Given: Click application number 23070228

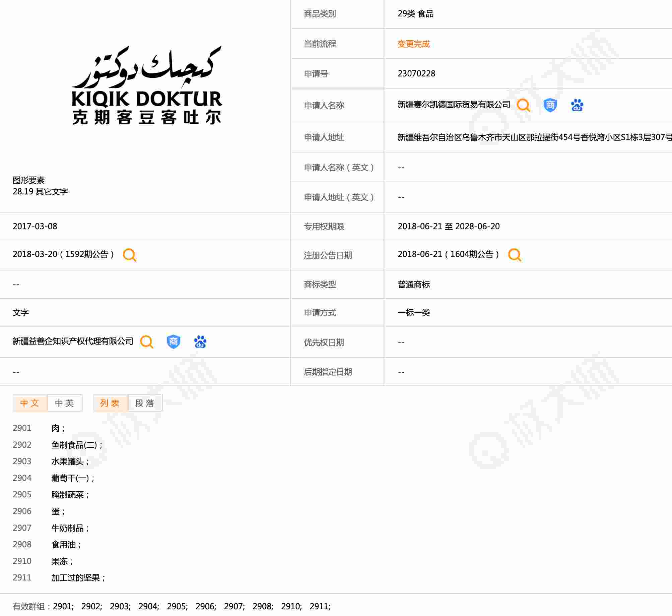Looking at the screenshot, I should [x=416, y=74].
